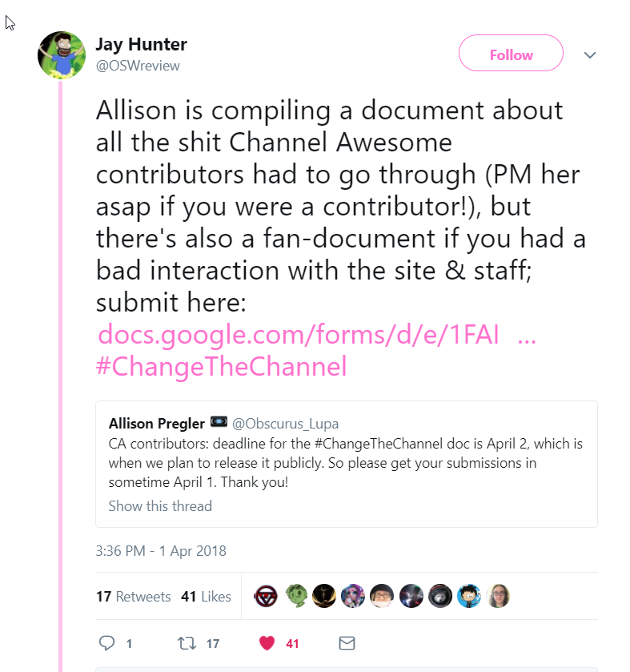Open the quoted Allison Pregler tweet card
Screen dimensions: 630x672
point(347,464)
